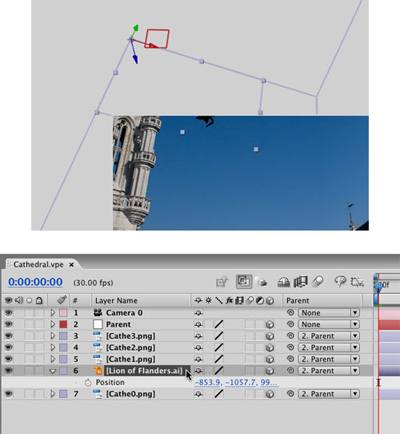Open the Parent dropdown for Cathe3.png

click(328, 336)
